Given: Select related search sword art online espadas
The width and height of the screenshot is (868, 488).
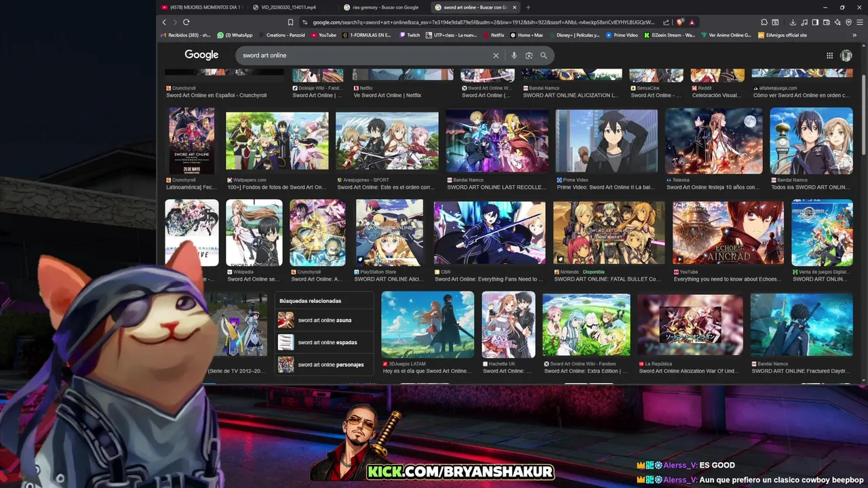Looking at the screenshot, I should [x=324, y=342].
